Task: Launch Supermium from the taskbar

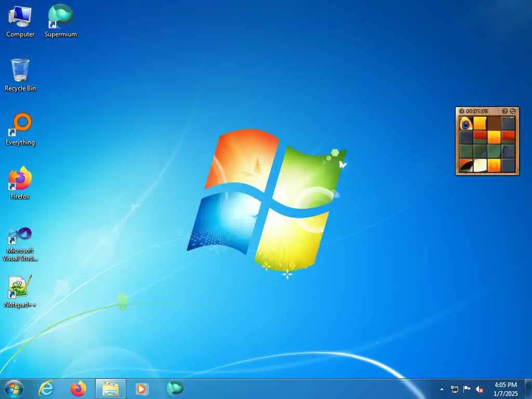Action: (175, 389)
